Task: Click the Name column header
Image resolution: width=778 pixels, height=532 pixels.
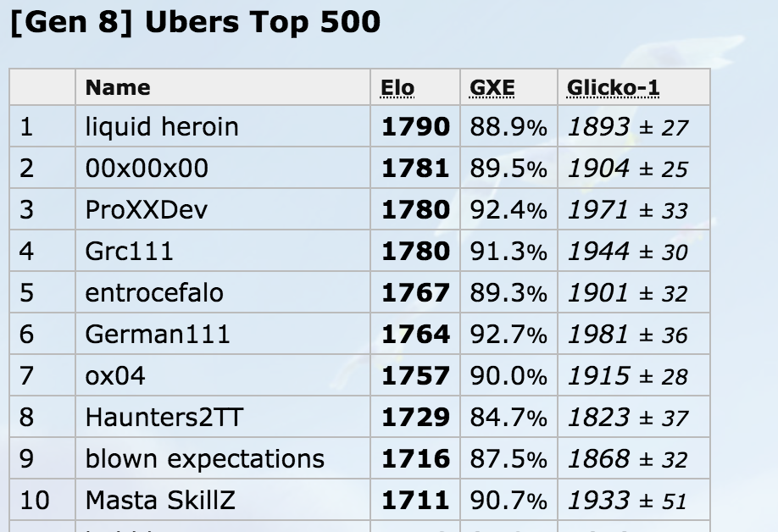Action: pos(118,88)
